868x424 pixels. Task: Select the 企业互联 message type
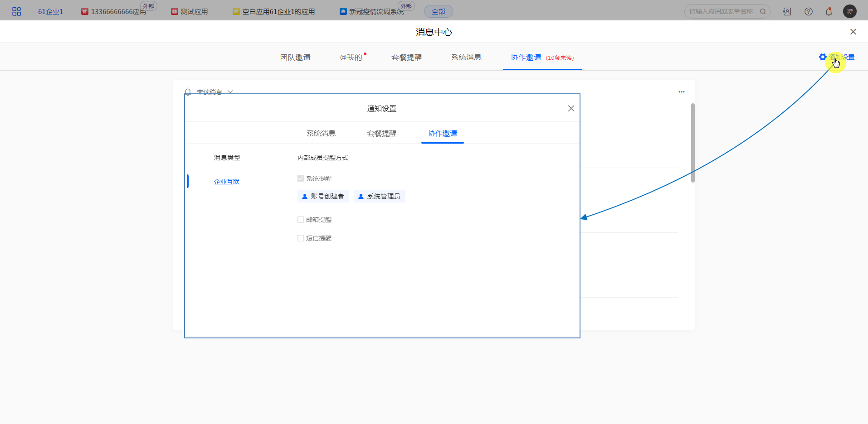coord(226,182)
